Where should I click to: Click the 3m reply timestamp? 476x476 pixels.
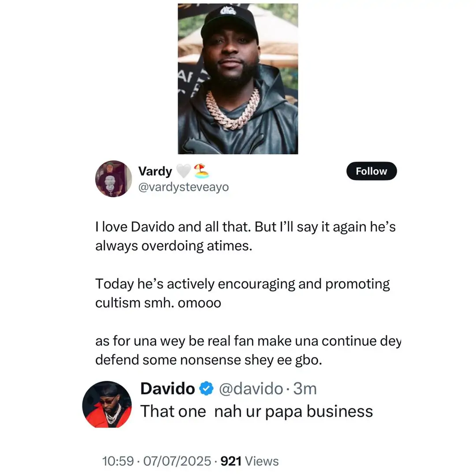pos(305,389)
